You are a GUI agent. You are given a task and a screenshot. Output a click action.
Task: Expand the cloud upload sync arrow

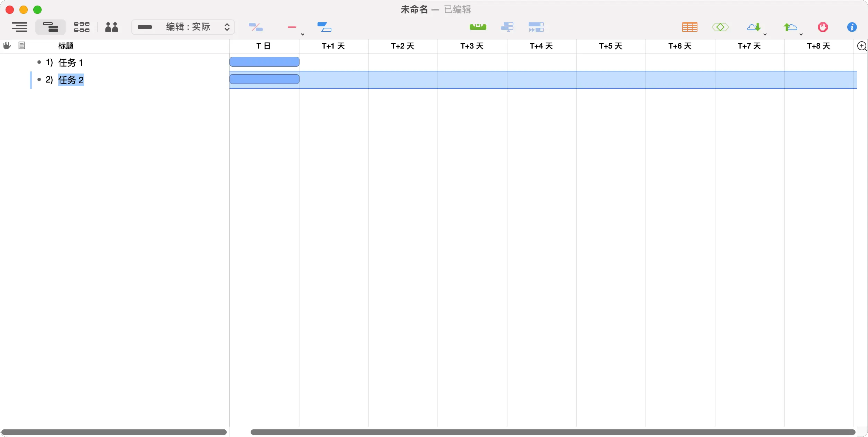click(801, 34)
